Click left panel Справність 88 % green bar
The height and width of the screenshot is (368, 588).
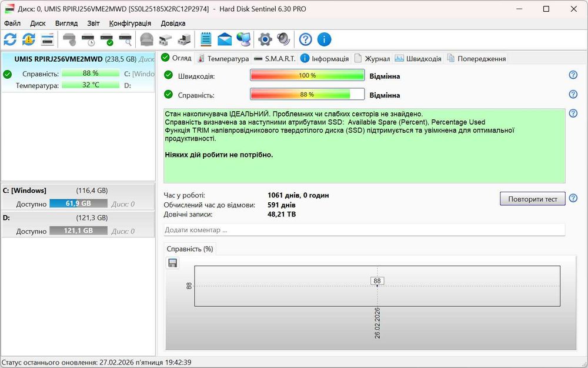91,73
